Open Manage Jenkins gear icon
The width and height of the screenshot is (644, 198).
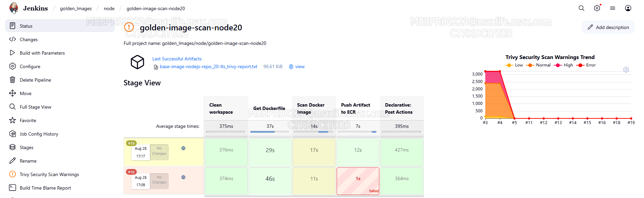pos(597,8)
